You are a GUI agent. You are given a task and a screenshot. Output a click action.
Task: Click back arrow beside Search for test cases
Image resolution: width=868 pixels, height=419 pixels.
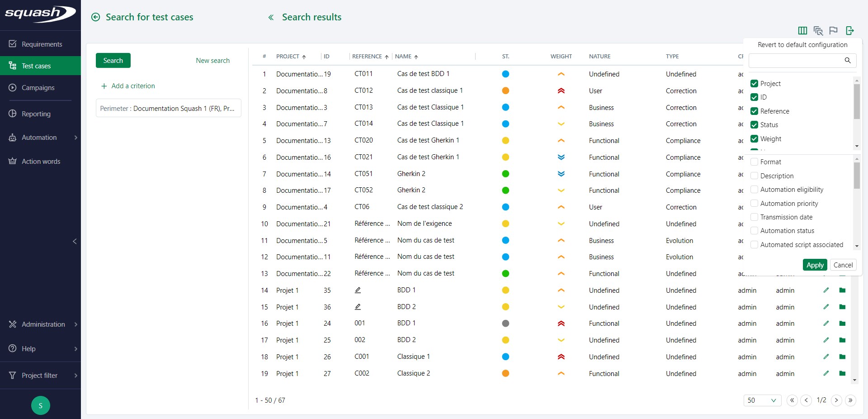click(x=95, y=17)
